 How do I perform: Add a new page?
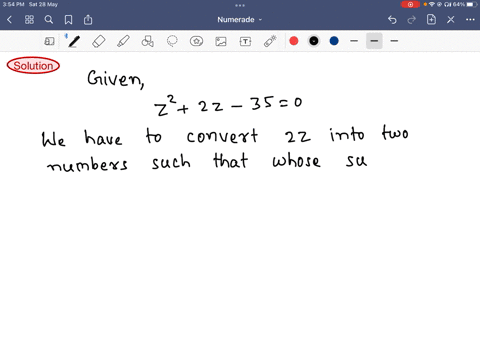coord(431,19)
